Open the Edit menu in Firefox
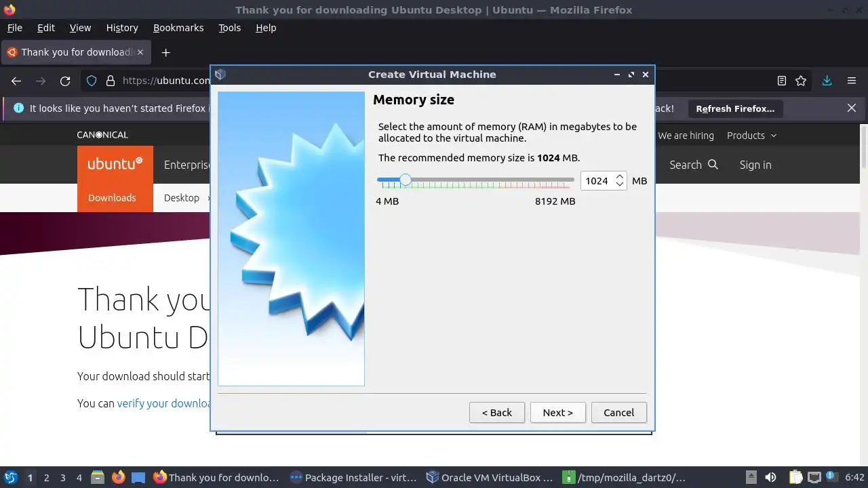Image resolution: width=868 pixels, height=488 pixels. point(46,28)
